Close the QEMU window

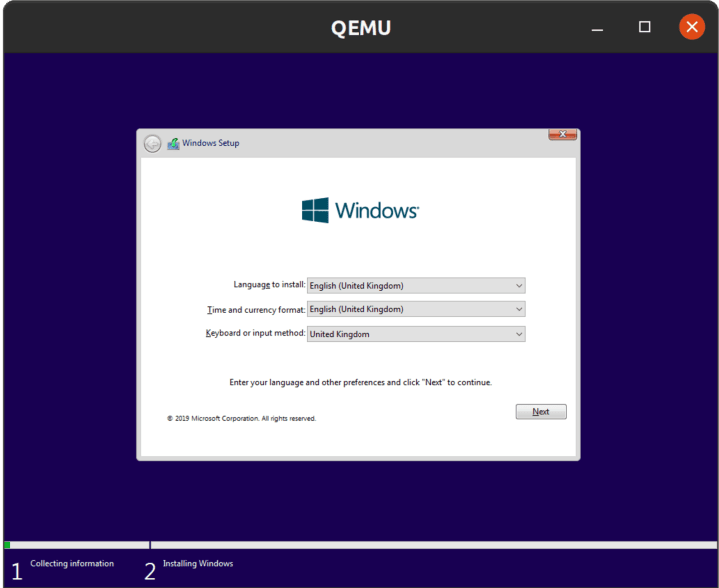click(x=692, y=27)
